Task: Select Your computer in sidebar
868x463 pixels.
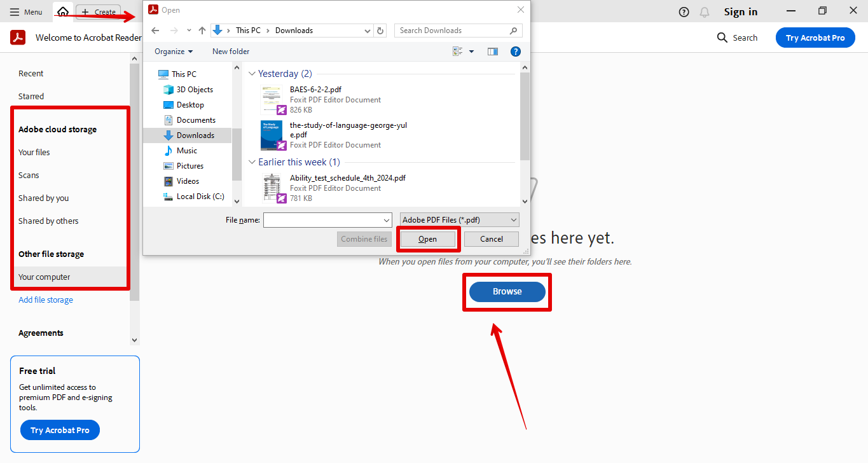Action: (x=69, y=277)
